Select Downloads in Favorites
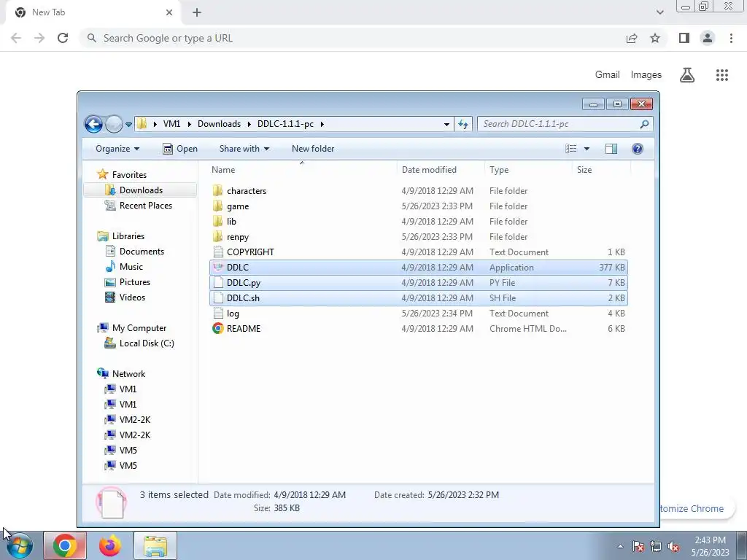This screenshot has width=747, height=560. 141,190
